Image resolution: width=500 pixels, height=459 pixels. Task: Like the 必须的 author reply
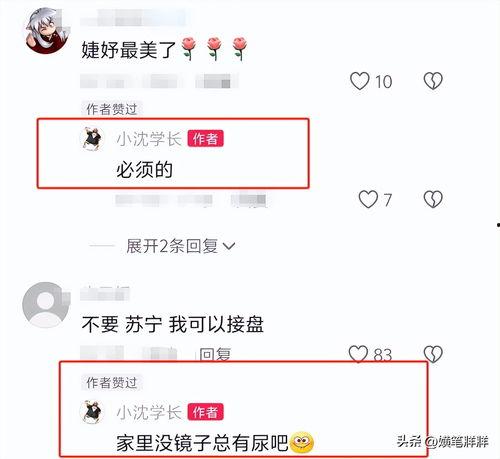[368, 199]
